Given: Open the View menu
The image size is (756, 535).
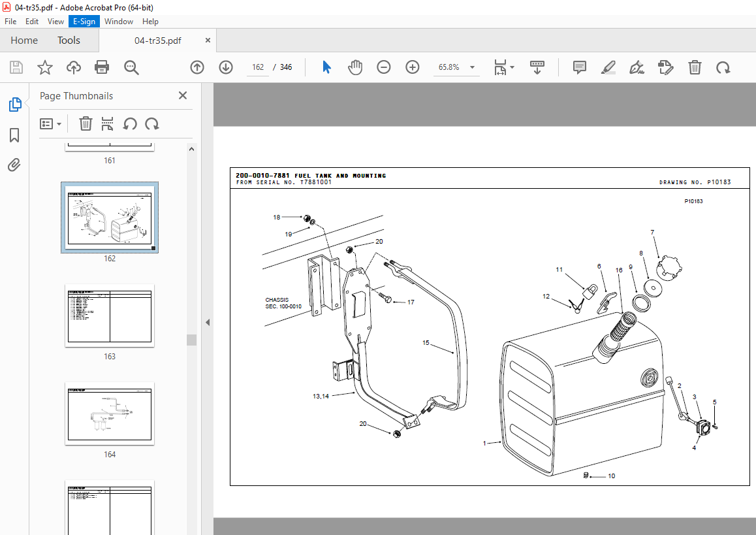Looking at the screenshot, I should click(55, 21).
